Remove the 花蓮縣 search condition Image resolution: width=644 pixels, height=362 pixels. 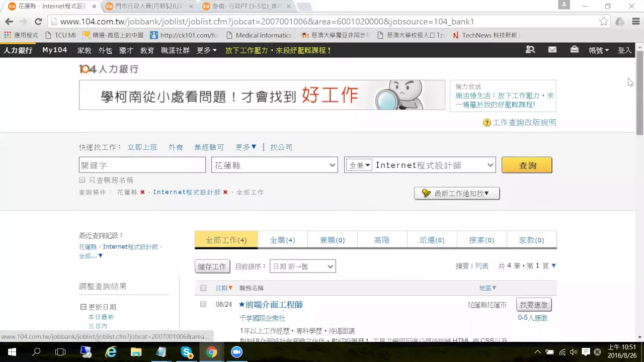142,193
